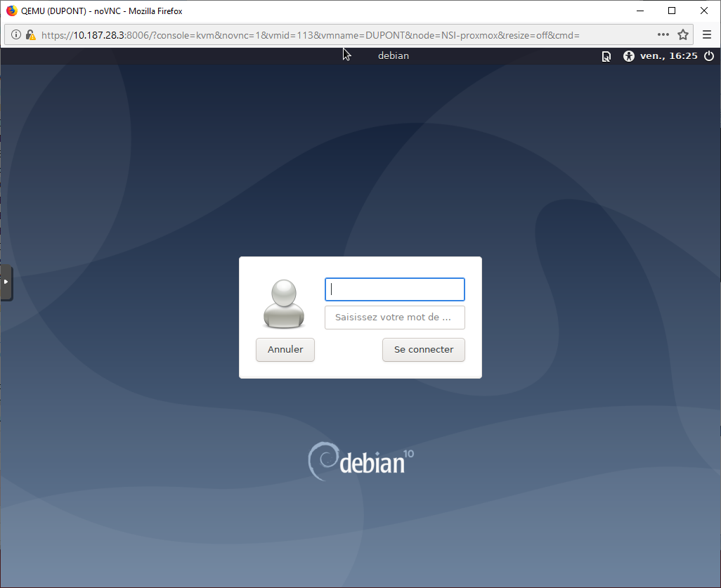Image resolution: width=721 pixels, height=588 pixels.
Task: Focus the password field Saisissez votre mot de
Action: (x=394, y=318)
